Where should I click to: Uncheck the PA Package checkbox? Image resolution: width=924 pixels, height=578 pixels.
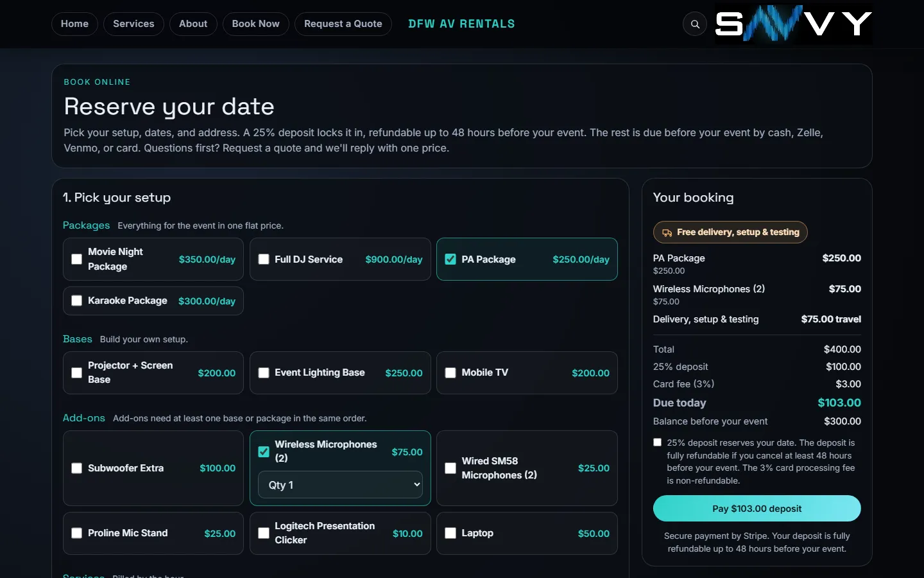click(450, 259)
